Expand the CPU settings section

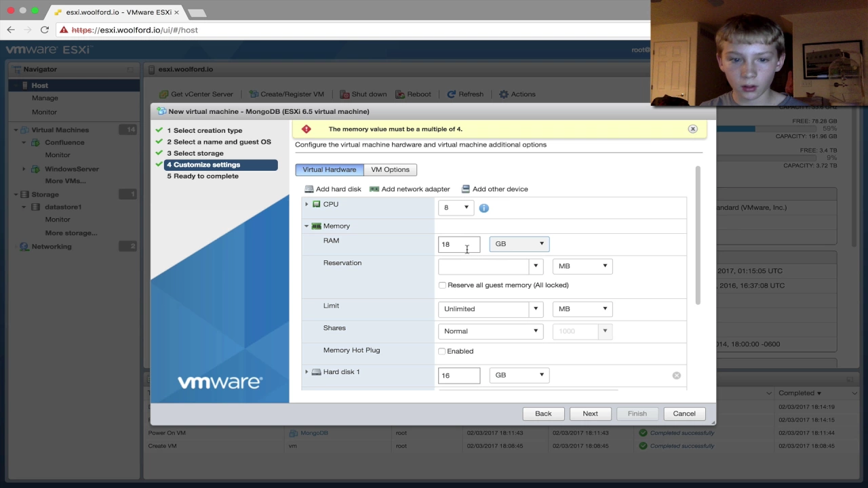(x=307, y=204)
